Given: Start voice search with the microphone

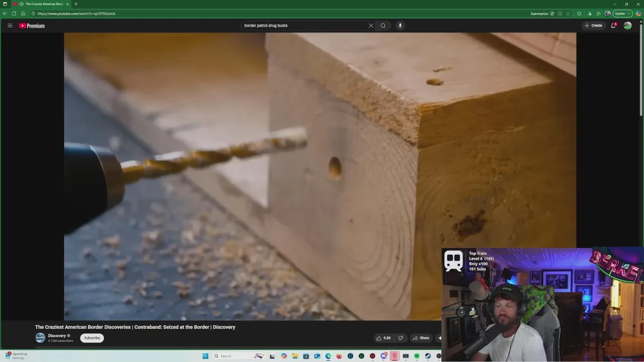Looking at the screenshot, I should pyautogui.click(x=400, y=26).
